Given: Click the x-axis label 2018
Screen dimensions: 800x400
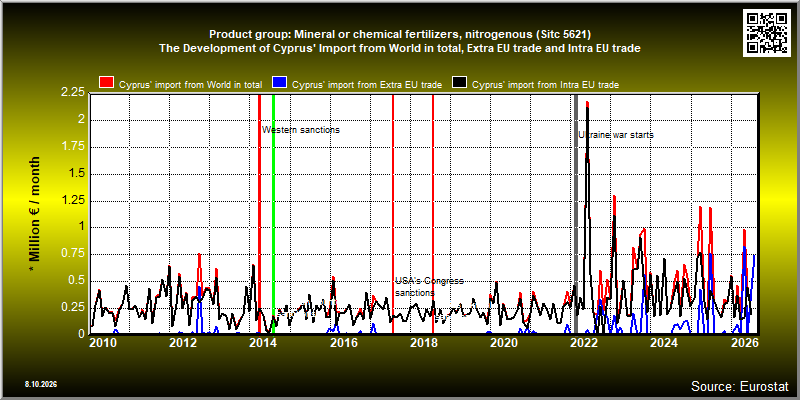Looking at the screenshot, I should point(423,342).
